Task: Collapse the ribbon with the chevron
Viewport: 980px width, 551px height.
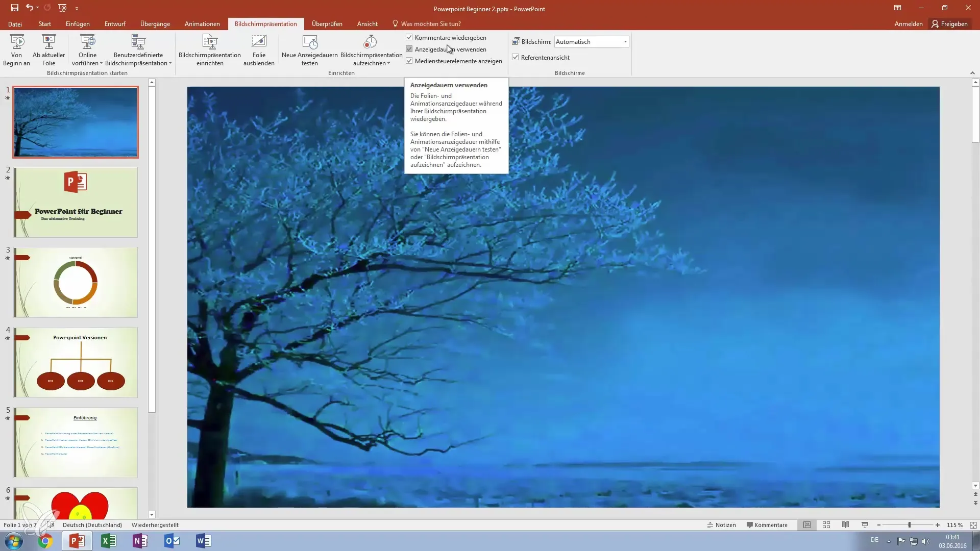Action: point(972,73)
